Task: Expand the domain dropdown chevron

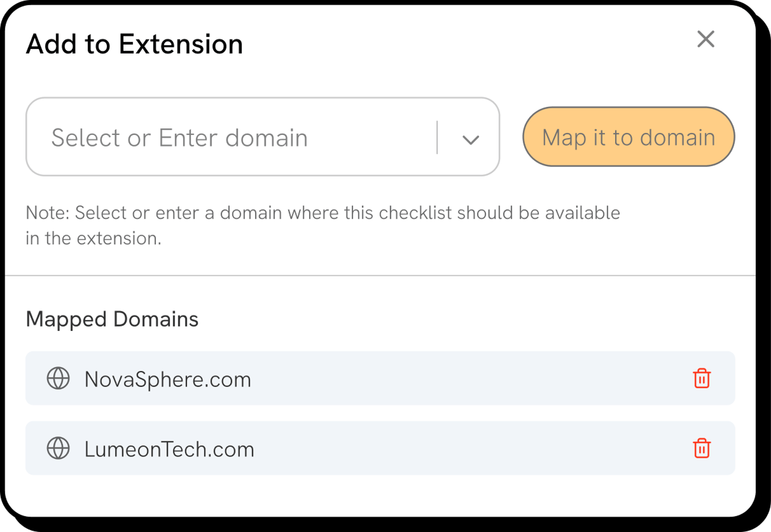Action: point(470,140)
